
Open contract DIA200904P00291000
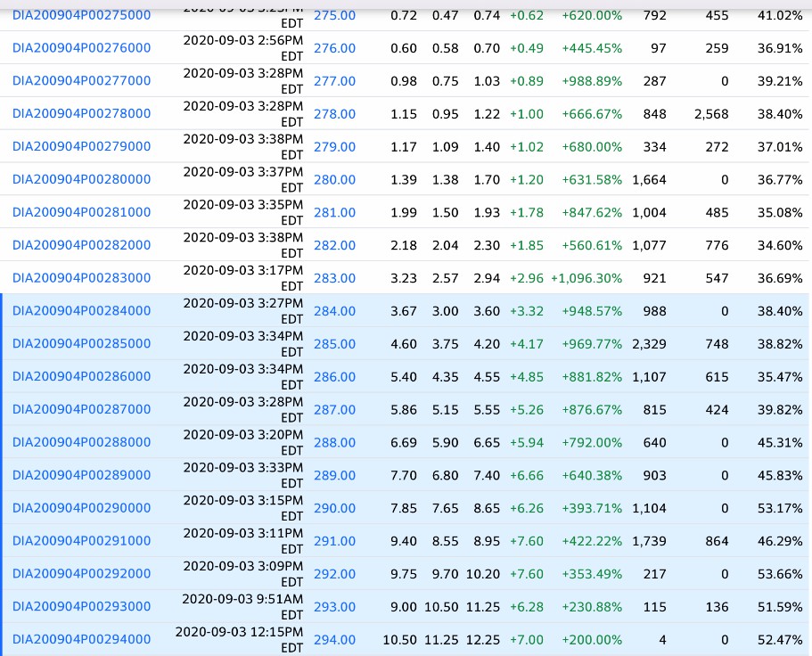pyautogui.click(x=81, y=541)
